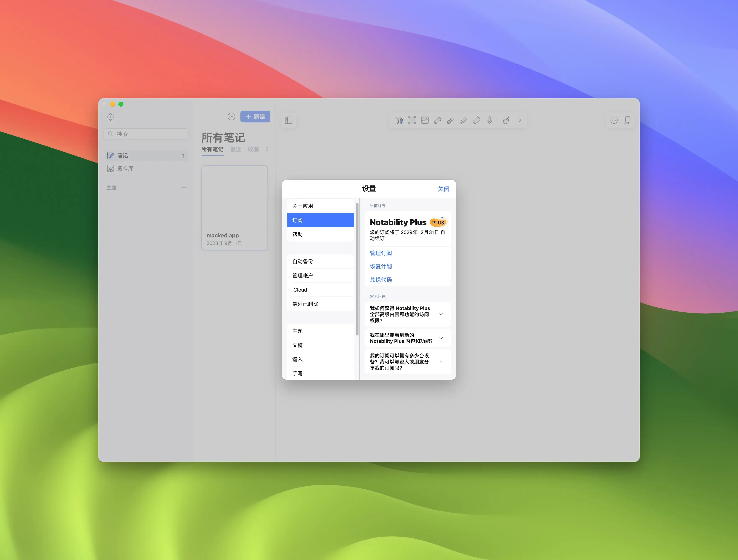Image resolution: width=738 pixels, height=560 pixels.
Task: Select the eraser tool
Action: pyautogui.click(x=477, y=120)
